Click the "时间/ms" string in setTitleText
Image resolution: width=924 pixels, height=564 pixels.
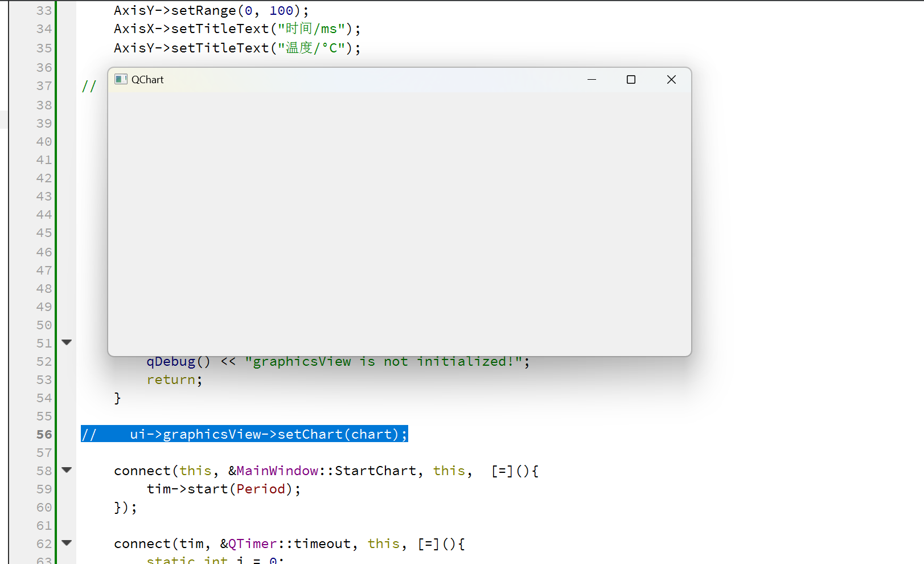311,29
